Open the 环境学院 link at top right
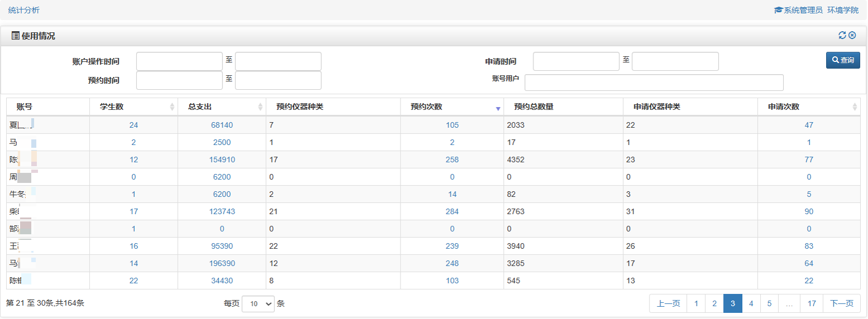 click(x=843, y=10)
